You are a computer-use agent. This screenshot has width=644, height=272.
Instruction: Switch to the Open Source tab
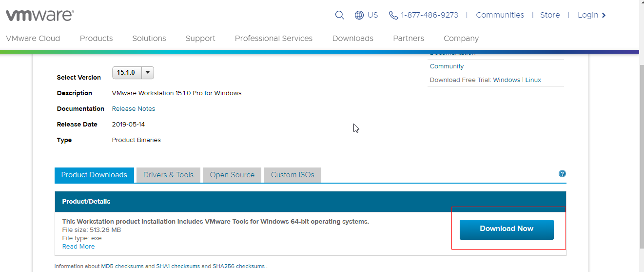(232, 175)
